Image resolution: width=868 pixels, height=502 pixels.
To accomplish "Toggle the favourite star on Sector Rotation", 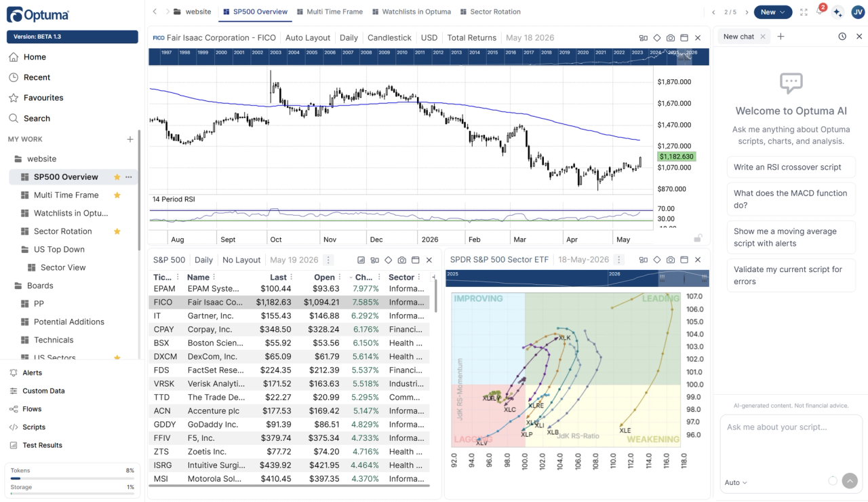I will pyautogui.click(x=117, y=231).
